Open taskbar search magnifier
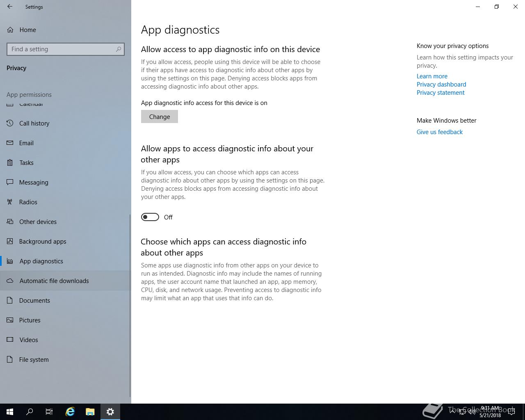525x420 pixels. [30, 412]
